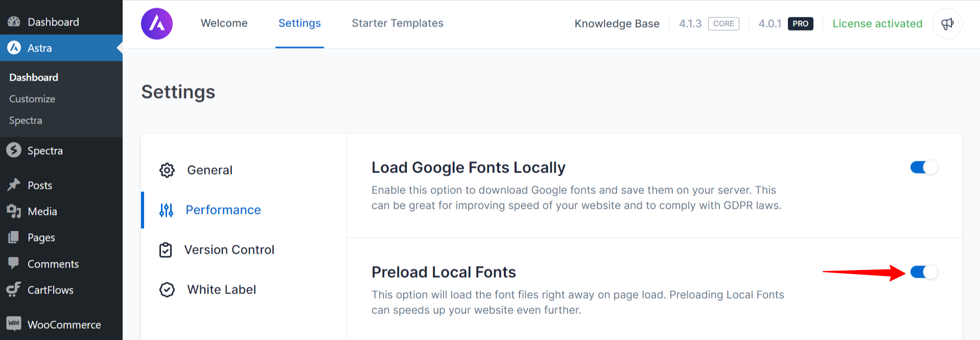The width and height of the screenshot is (980, 340).
Task: Click the White Label badge icon
Action: [167, 289]
